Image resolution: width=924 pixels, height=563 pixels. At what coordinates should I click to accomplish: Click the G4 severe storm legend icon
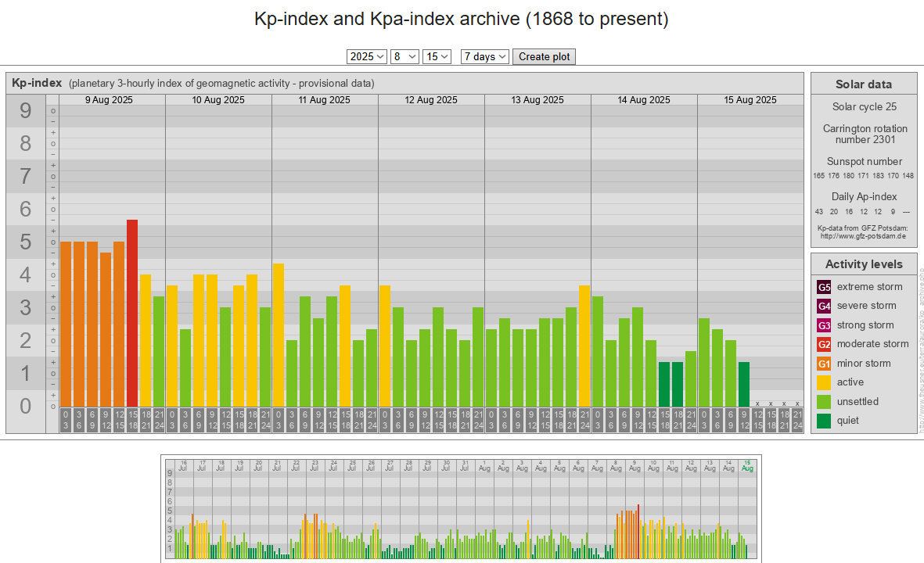(x=824, y=306)
